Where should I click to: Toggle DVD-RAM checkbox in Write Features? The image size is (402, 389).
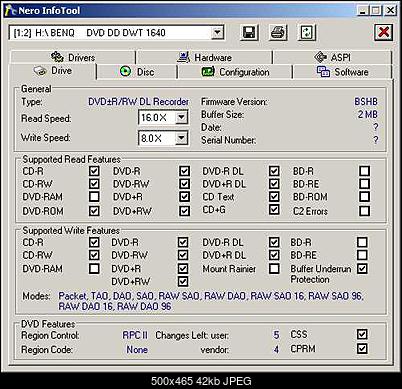click(x=94, y=268)
